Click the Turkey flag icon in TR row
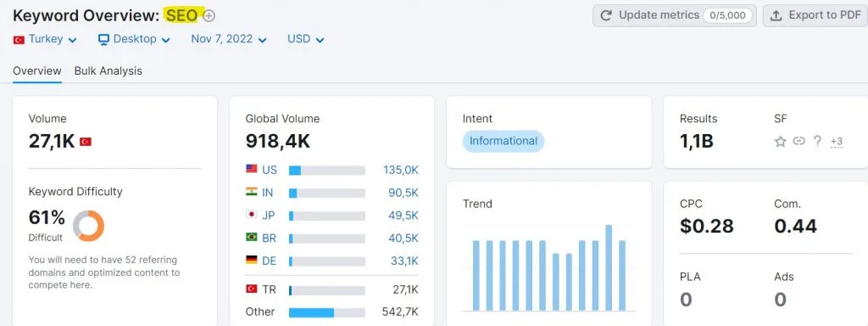Image resolution: width=868 pixels, height=326 pixels. tap(251, 289)
